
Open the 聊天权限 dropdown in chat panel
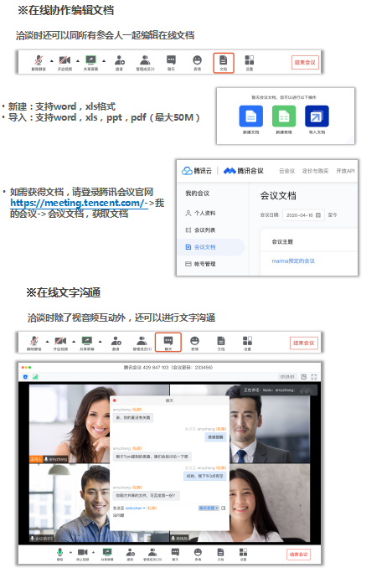coord(209,508)
